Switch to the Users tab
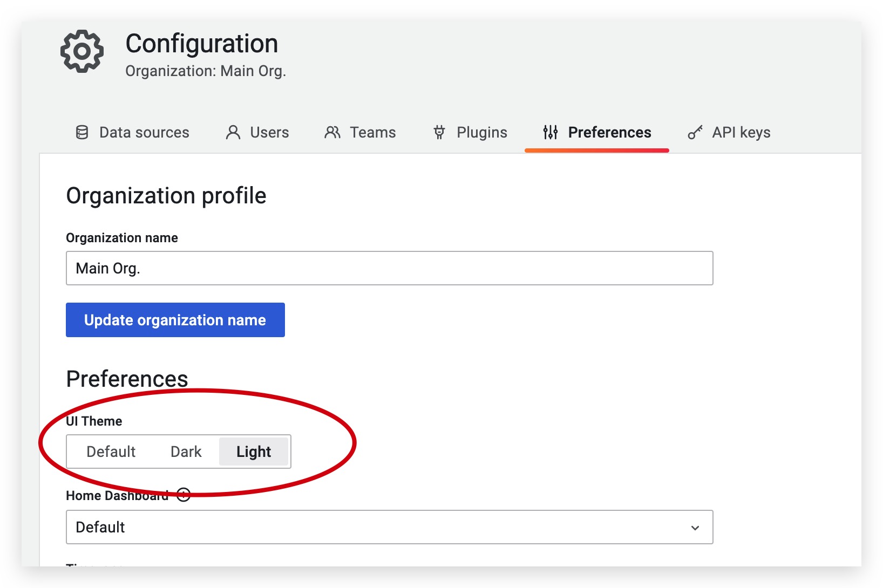Viewport: 883px width, 588px height. point(269,132)
